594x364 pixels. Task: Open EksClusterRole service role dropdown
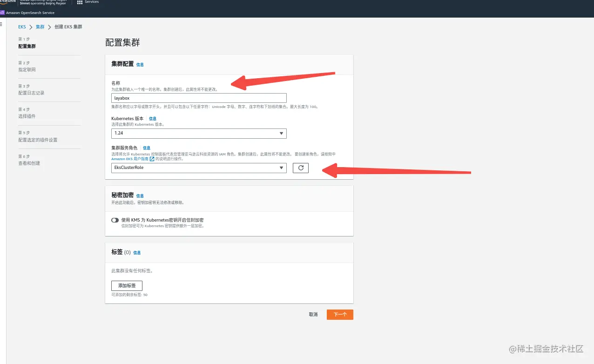coord(199,168)
